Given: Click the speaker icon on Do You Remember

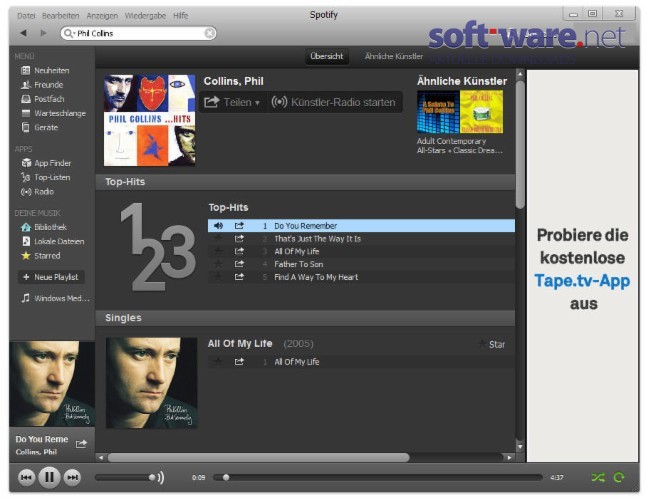Looking at the screenshot, I should [x=218, y=226].
